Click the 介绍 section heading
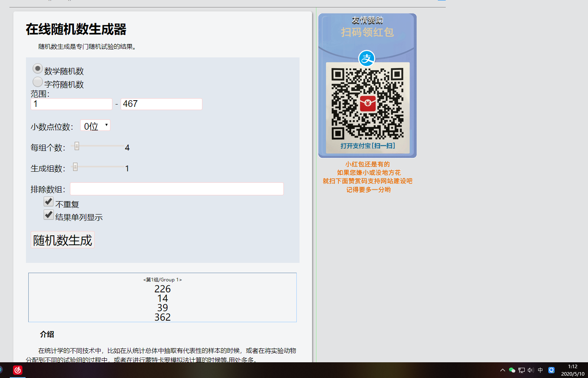 pos(47,334)
